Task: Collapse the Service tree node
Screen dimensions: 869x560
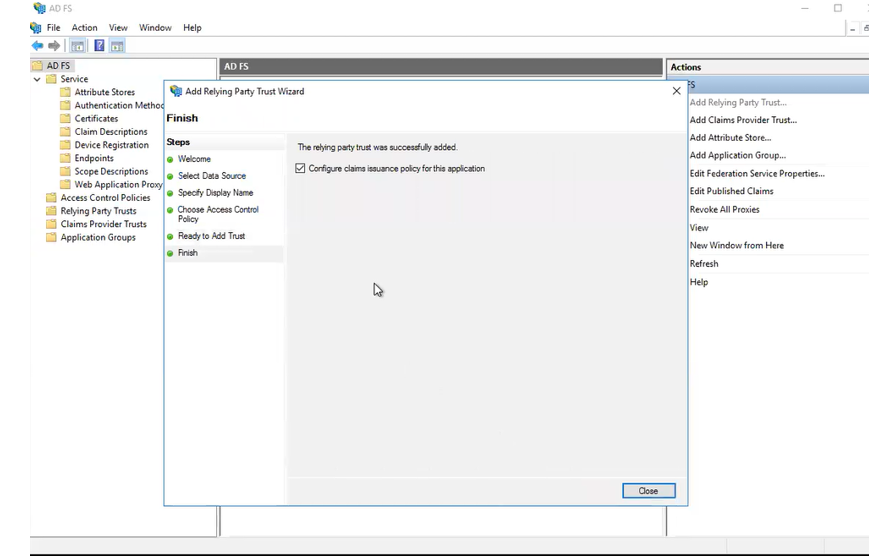Action: (38, 79)
